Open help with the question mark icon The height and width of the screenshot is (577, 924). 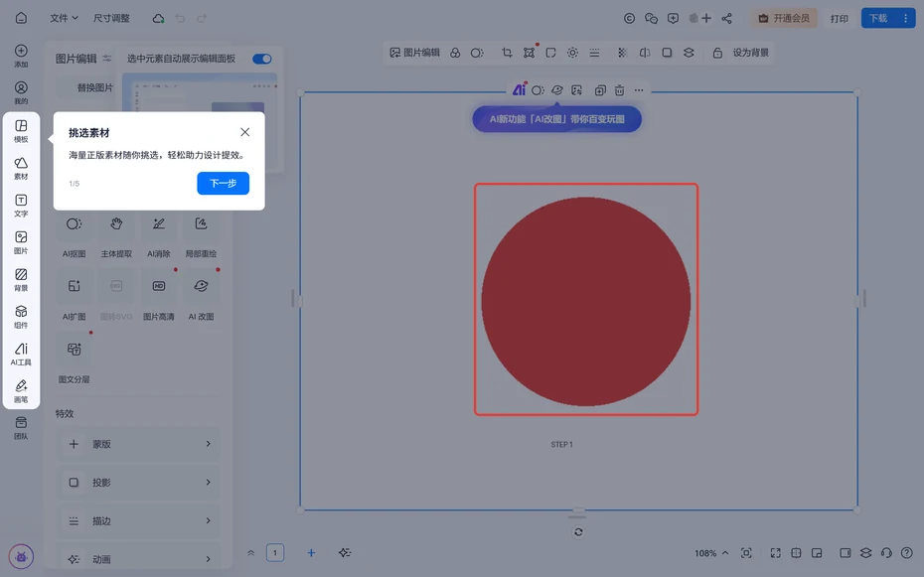click(907, 553)
